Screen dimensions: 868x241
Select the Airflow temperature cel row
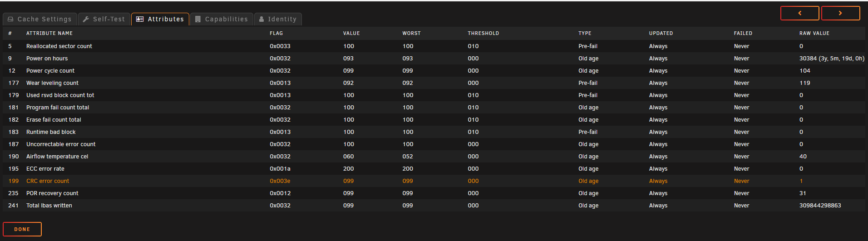point(434,157)
